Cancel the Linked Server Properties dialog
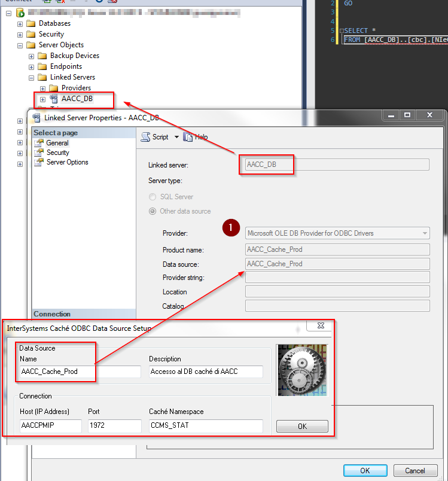This screenshot has height=481, width=448. pos(415,471)
